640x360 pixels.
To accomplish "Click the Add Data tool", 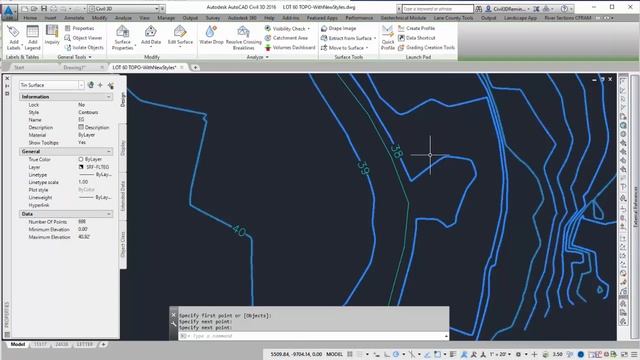I will pyautogui.click(x=151, y=35).
